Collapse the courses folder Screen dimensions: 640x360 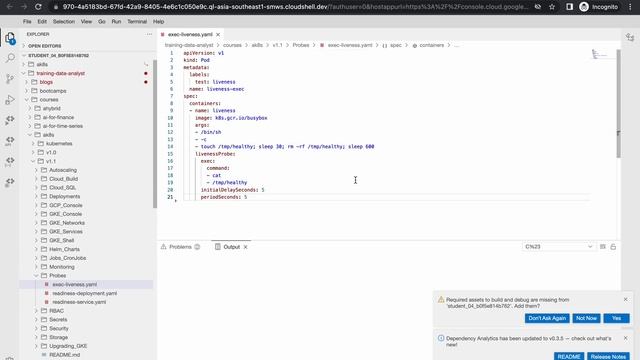pos(49,100)
